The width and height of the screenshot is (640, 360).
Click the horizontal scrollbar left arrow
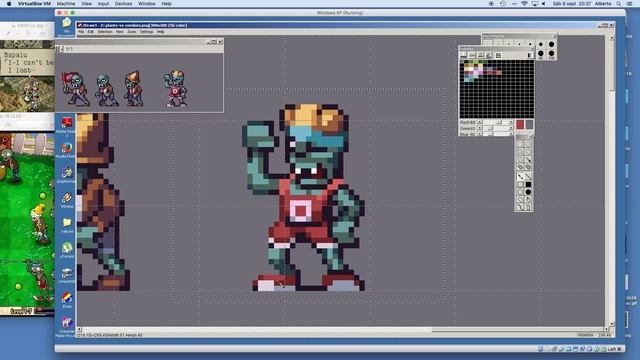[x=79, y=329]
